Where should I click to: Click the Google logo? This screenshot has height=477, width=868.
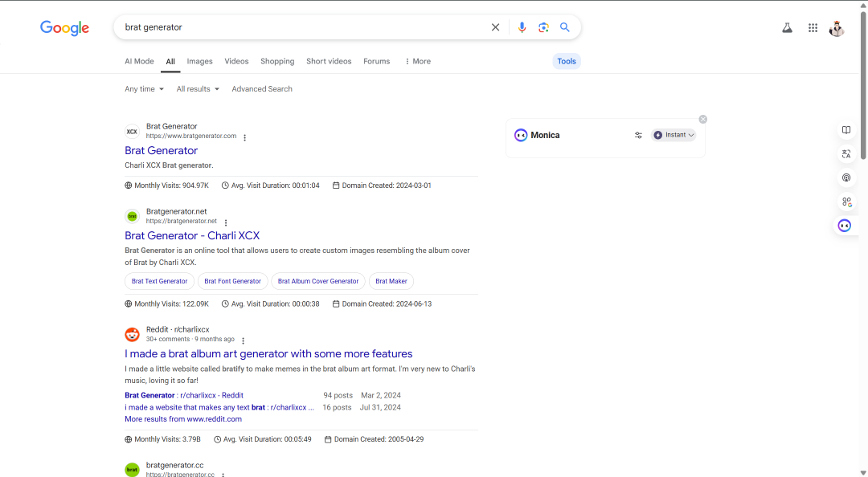tap(64, 27)
